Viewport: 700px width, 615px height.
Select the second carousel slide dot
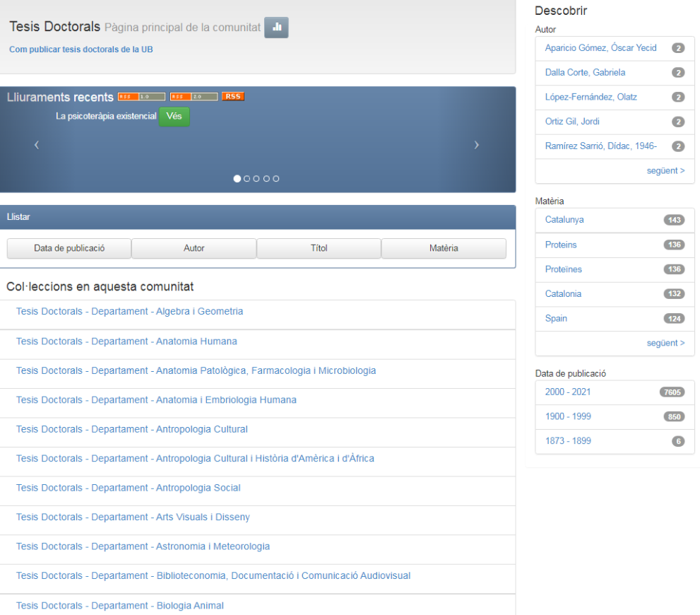[x=247, y=179]
